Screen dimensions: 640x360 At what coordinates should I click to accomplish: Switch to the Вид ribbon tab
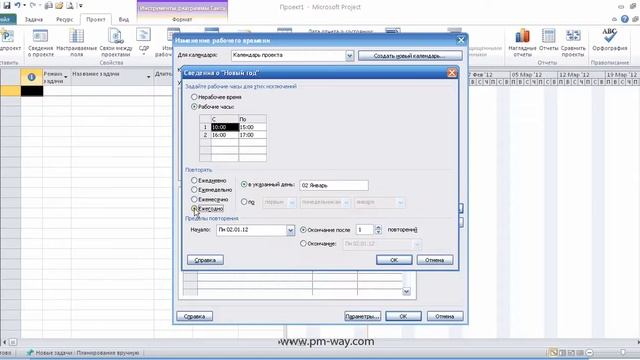click(124, 19)
